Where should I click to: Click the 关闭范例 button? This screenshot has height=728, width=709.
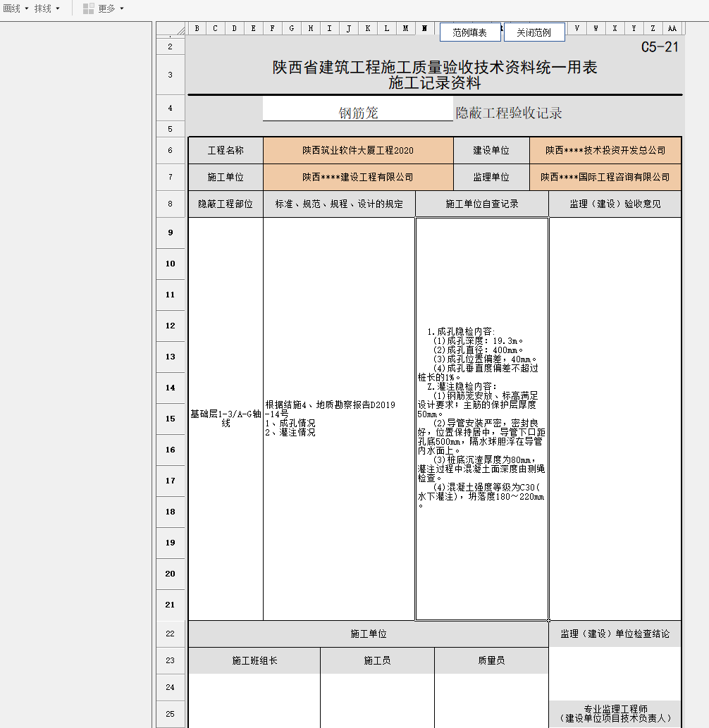point(534,32)
